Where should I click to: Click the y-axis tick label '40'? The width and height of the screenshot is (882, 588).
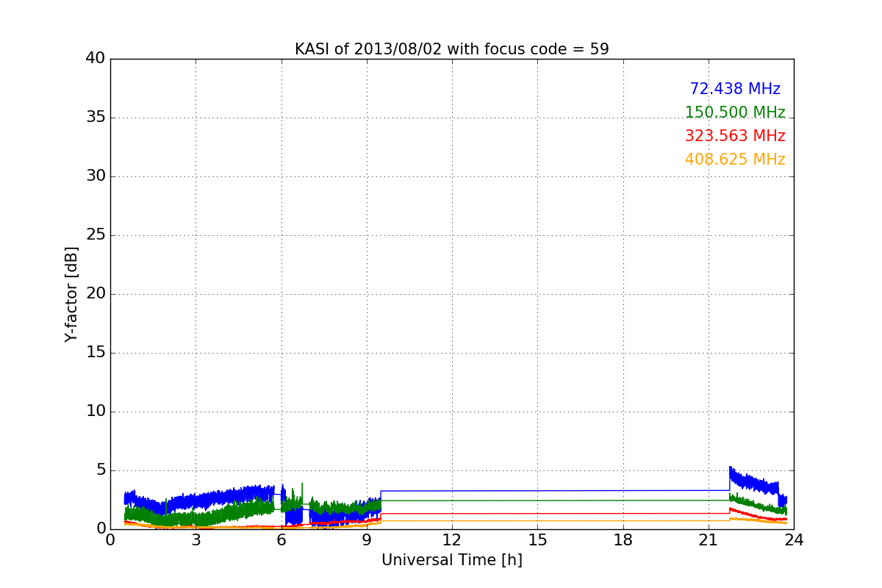click(96, 59)
